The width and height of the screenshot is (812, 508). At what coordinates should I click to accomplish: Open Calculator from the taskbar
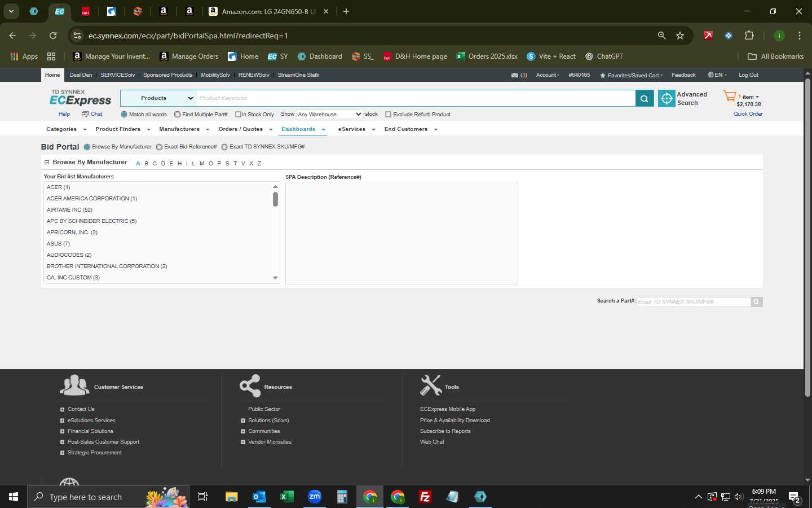pyautogui.click(x=342, y=497)
